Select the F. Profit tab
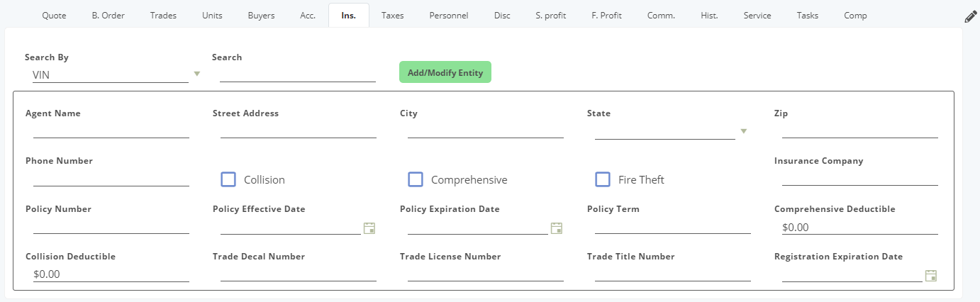This screenshot has height=302, width=980. [x=606, y=16]
